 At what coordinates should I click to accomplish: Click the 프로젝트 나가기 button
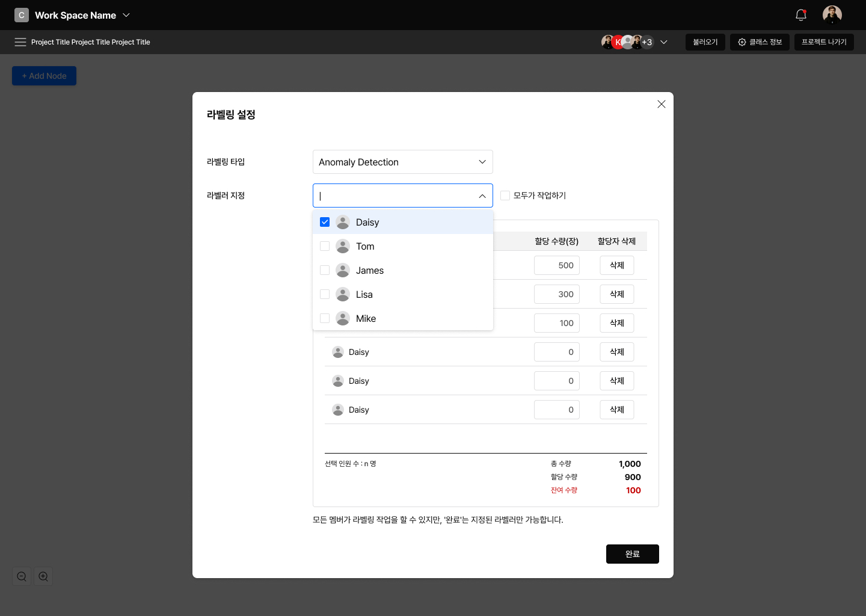824,42
